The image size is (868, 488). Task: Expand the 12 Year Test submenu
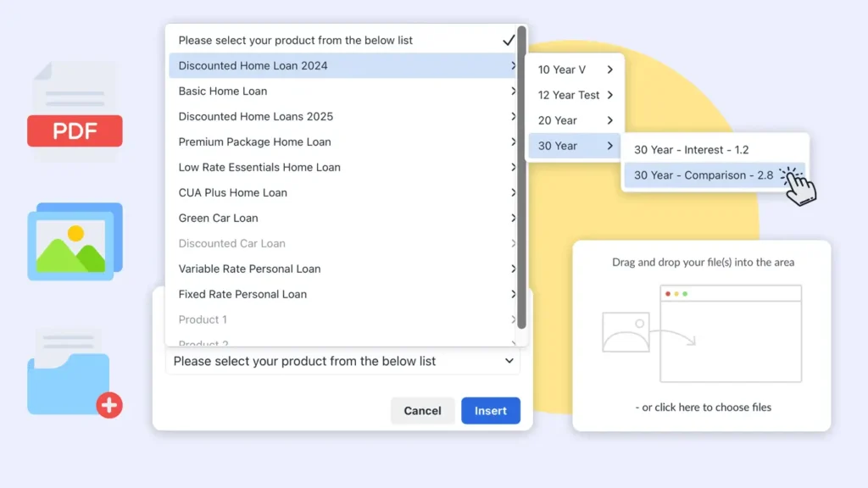click(575, 95)
